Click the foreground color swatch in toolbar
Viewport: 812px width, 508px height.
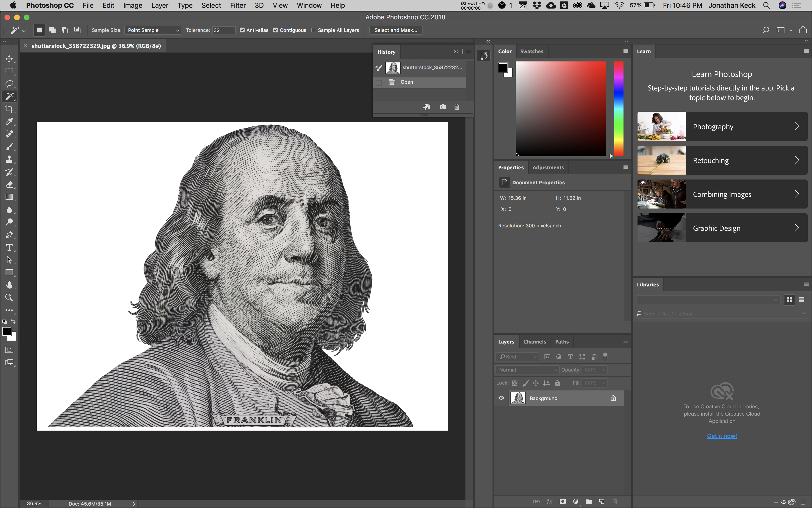[x=7, y=331]
